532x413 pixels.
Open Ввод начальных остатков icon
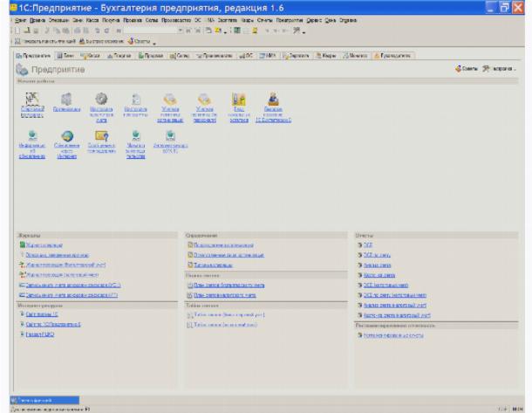(x=239, y=99)
